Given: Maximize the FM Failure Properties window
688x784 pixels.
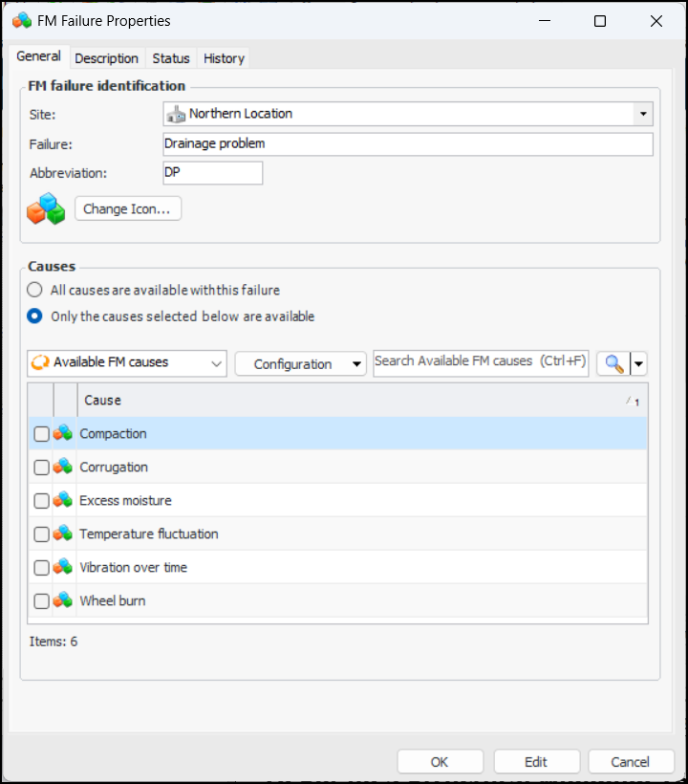Looking at the screenshot, I should pos(600,21).
